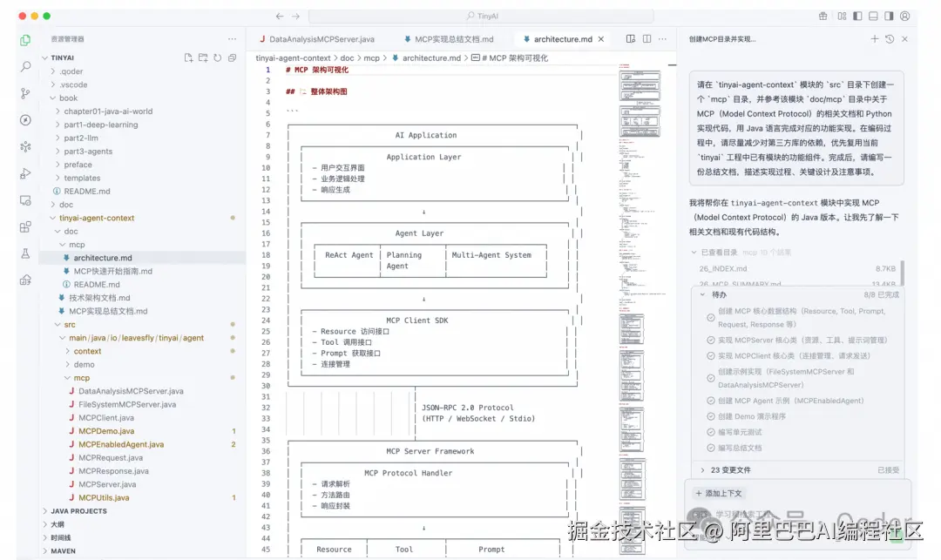Image resolution: width=941 pixels, height=560 pixels.
Task: Expand the 23 变更文件 list
Action: 703,470
